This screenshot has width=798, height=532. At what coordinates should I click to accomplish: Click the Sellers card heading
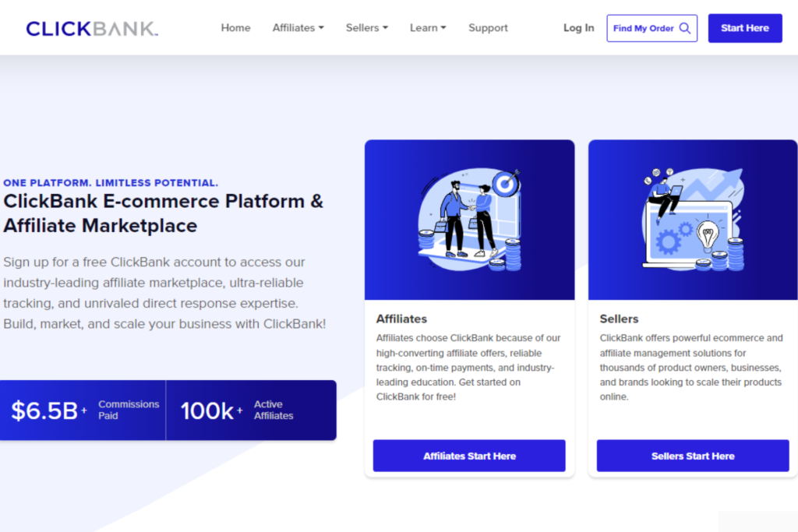(619, 319)
